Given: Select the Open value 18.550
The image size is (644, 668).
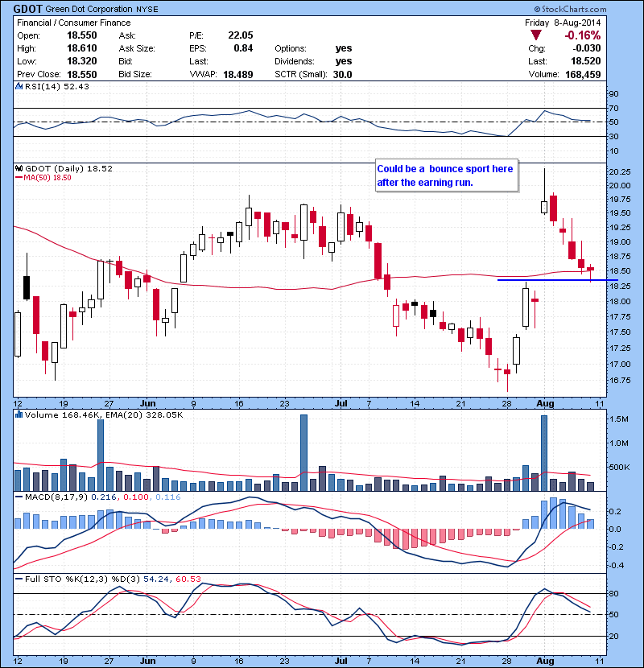Looking at the screenshot, I should coord(82,35).
